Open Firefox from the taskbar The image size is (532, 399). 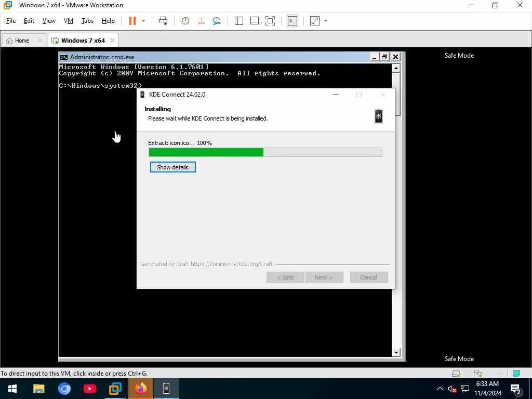pos(140,389)
